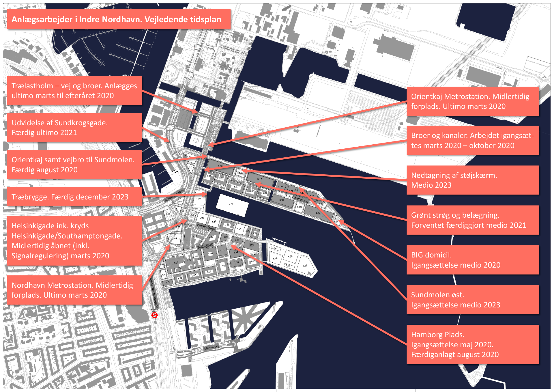Screen dimensions: 554x392
Task: Click the Helsinkigade street label on map
Action: 206,227
